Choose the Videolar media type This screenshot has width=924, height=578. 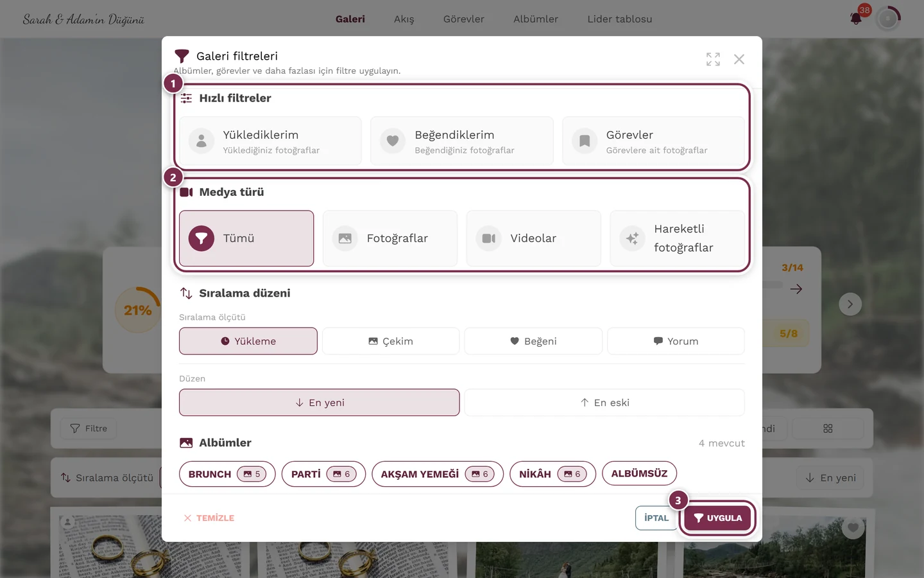point(534,238)
